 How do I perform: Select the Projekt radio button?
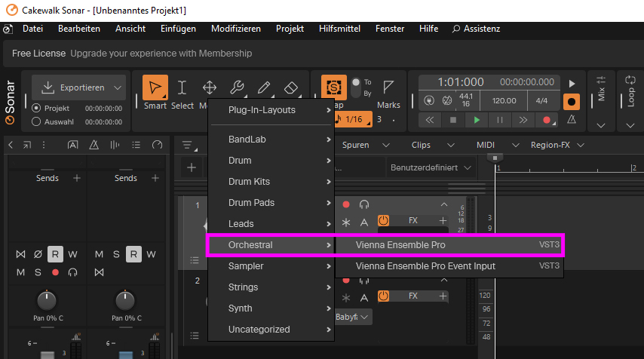tap(36, 108)
